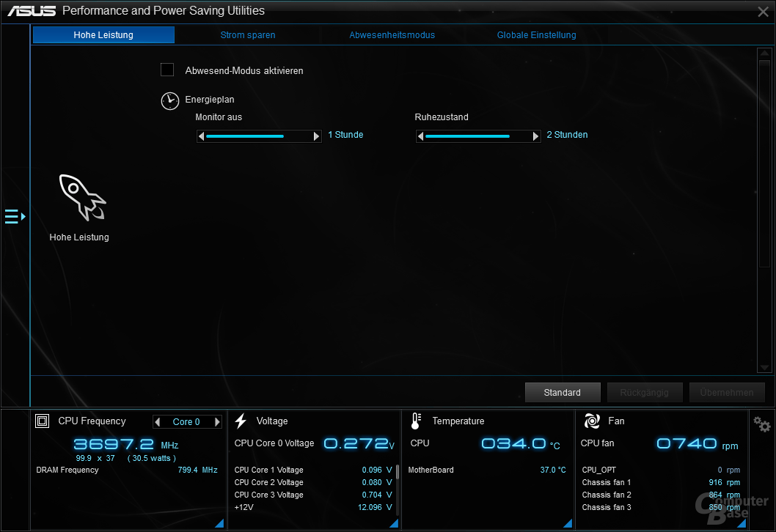
Task: Expand the Voltage panel corner triangle
Action: pos(393,523)
